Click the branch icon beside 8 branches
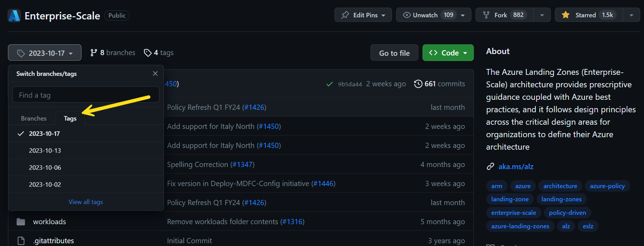Image resolution: width=644 pixels, height=246 pixels. pyautogui.click(x=94, y=53)
